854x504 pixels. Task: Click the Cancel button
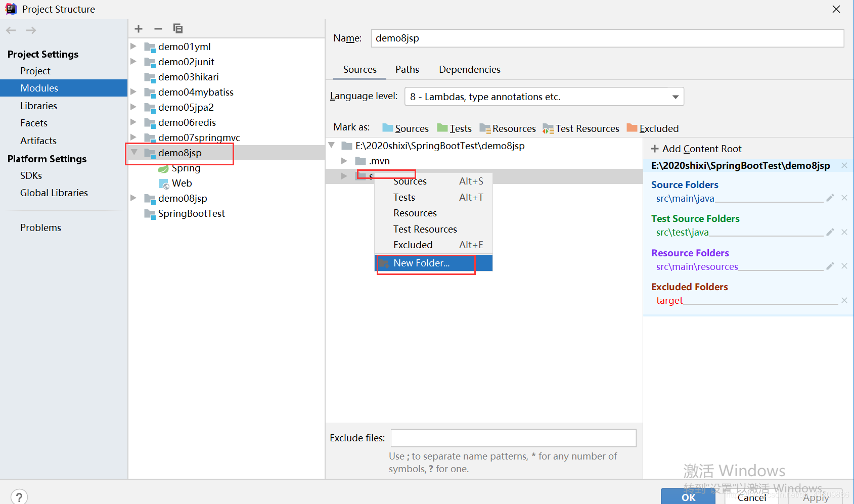pos(752,497)
